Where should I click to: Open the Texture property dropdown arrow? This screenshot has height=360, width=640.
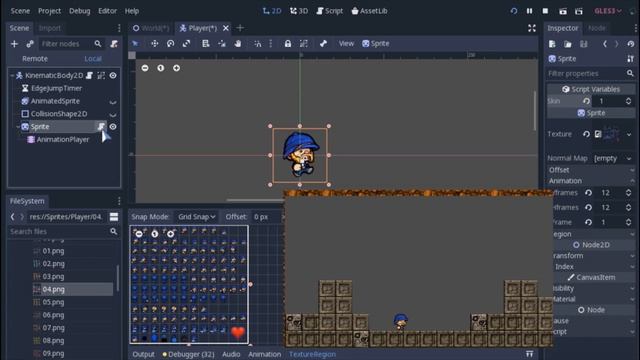(629, 134)
